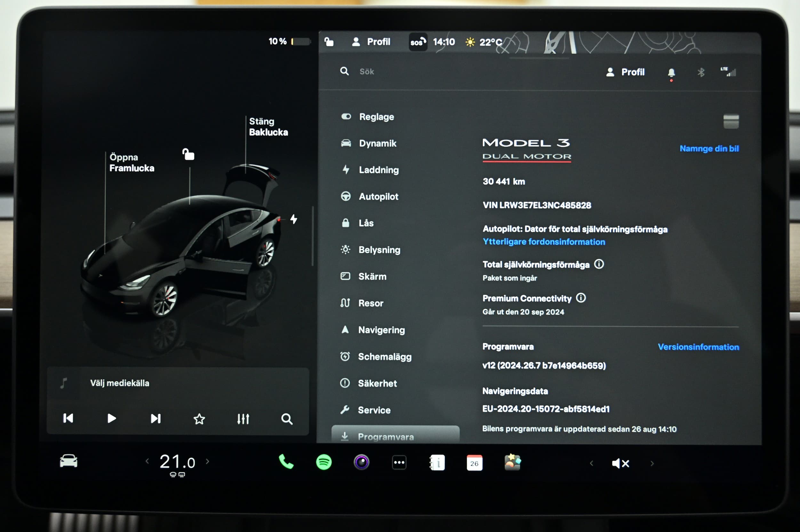Decrease volume with left chevron
Image resolution: width=800 pixels, height=532 pixels.
tap(592, 463)
